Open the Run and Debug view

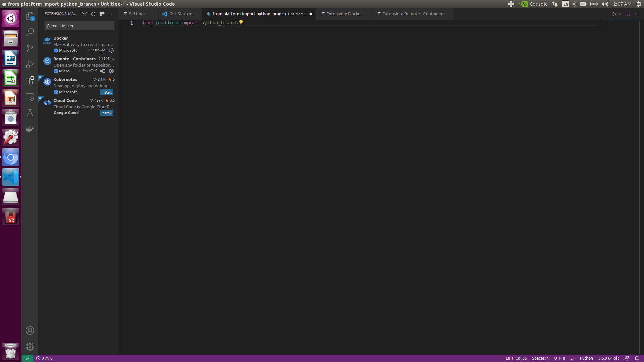point(30,64)
